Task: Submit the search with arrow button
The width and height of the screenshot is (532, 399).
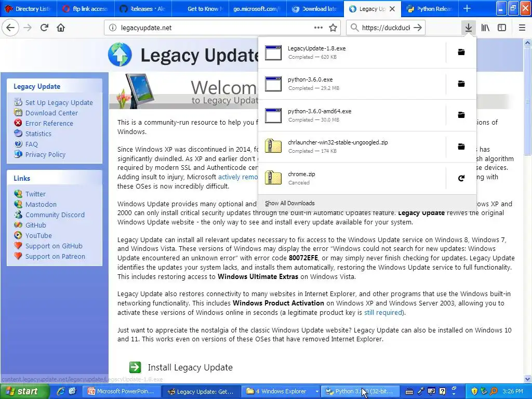Action: tap(418, 28)
